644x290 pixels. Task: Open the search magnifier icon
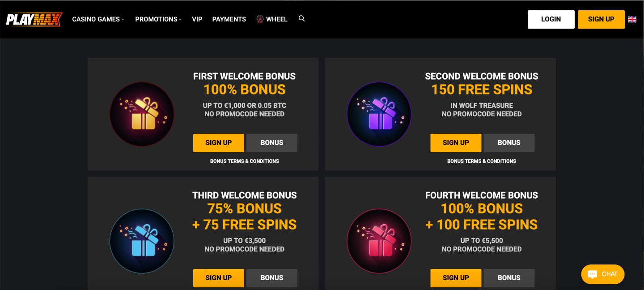click(302, 19)
